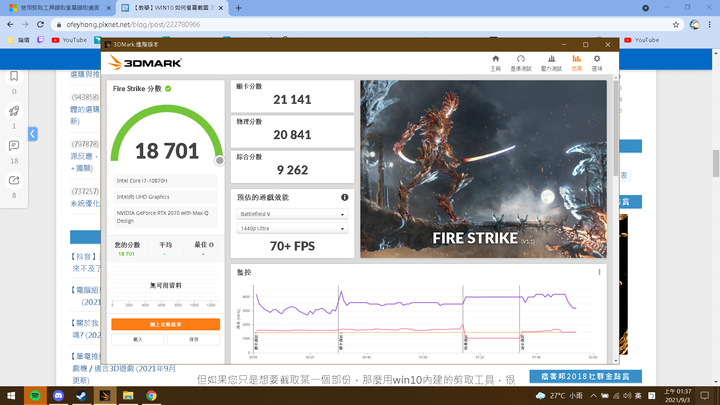Click the Save button under compare results
720x405 pixels.
193,339
